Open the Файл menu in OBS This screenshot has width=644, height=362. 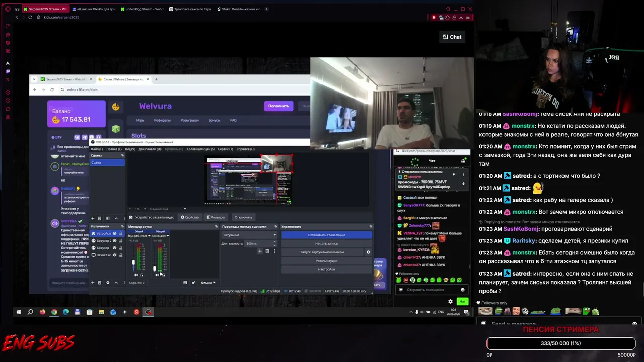point(97,149)
